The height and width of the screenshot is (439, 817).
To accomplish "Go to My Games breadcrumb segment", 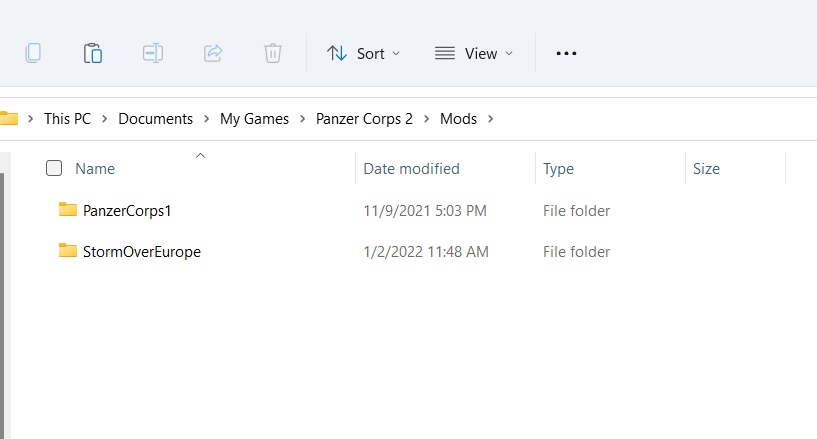I will click(x=254, y=119).
